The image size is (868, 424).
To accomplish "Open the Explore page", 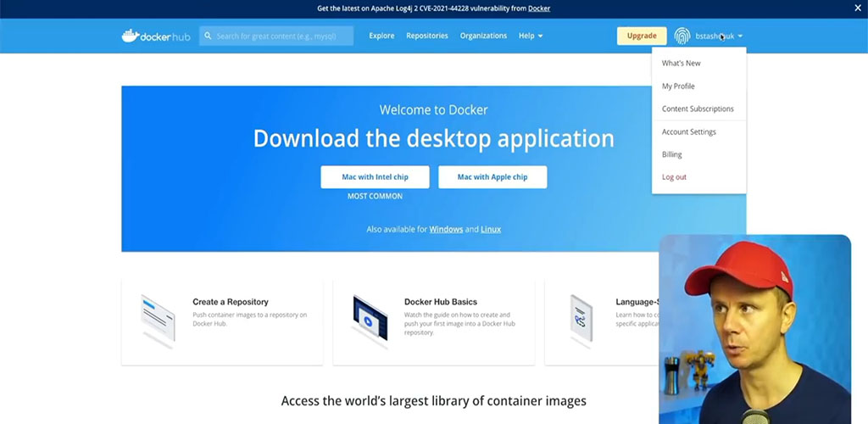I will coord(382,36).
